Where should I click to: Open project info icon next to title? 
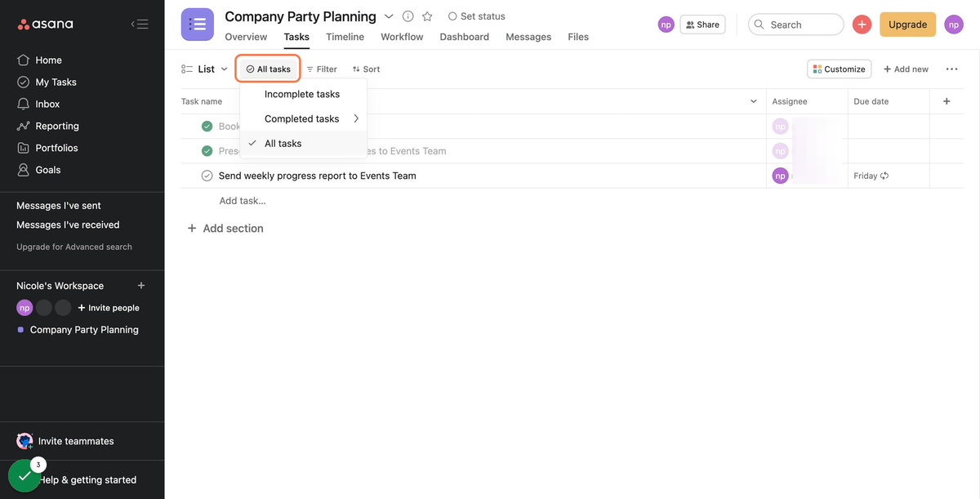[408, 16]
